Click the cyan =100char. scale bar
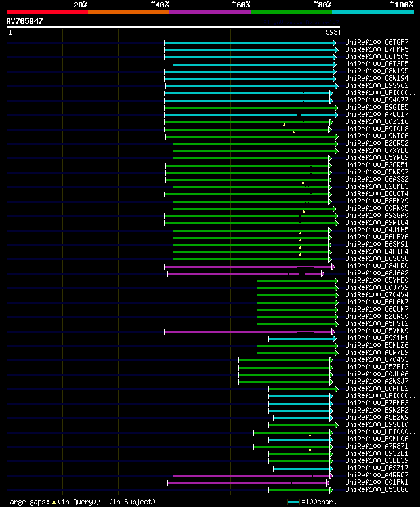 point(293,502)
